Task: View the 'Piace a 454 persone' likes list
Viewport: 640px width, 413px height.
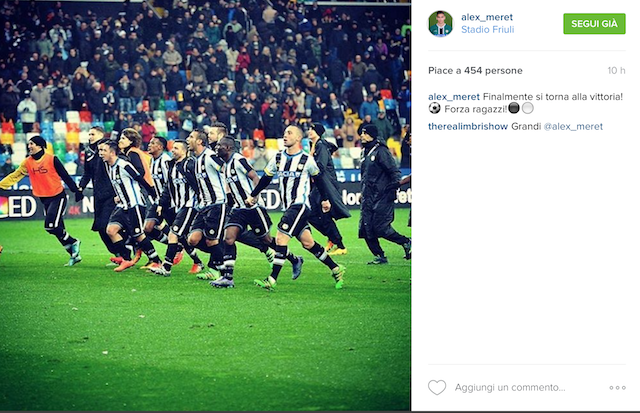Action: (x=475, y=71)
